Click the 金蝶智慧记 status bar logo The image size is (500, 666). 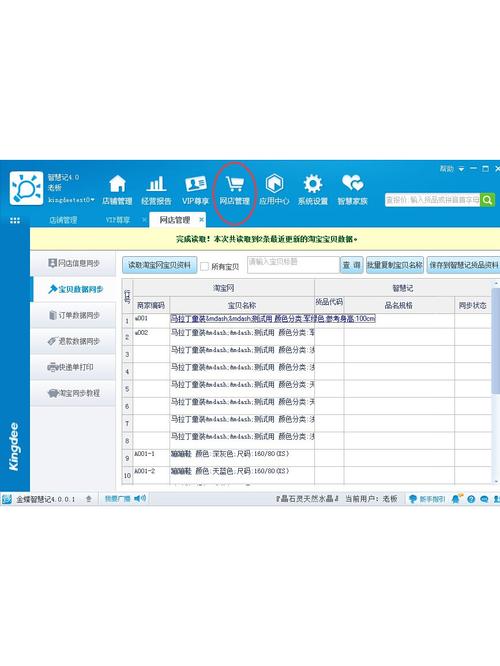(6, 499)
